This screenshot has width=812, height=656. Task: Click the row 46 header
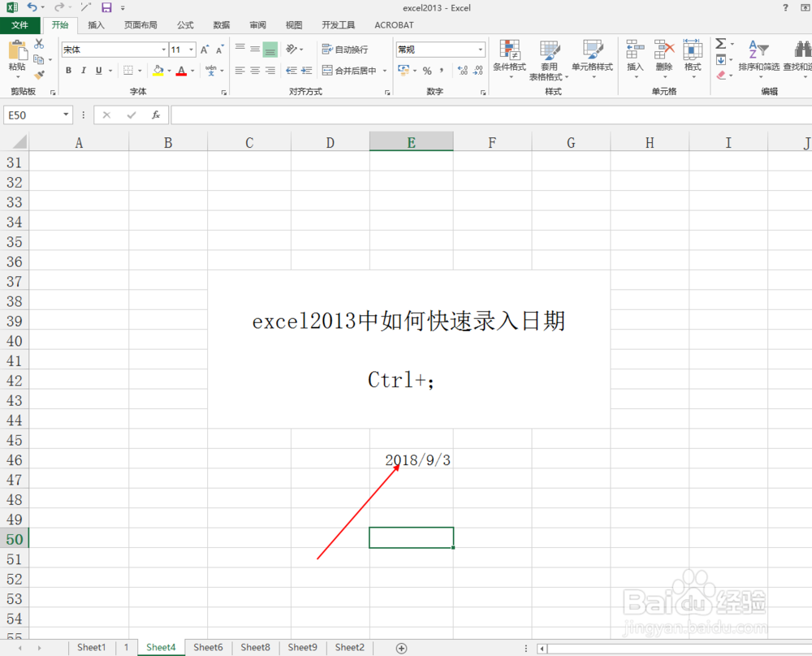click(x=14, y=460)
